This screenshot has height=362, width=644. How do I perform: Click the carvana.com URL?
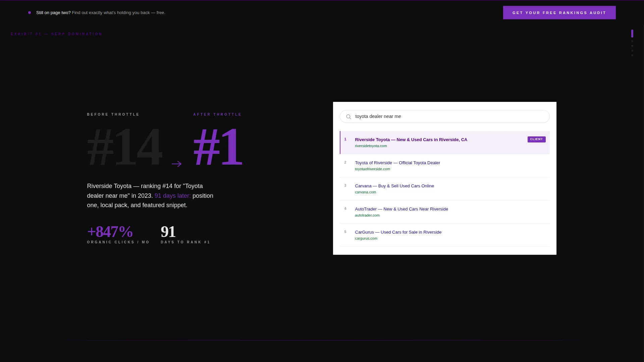[x=365, y=192]
